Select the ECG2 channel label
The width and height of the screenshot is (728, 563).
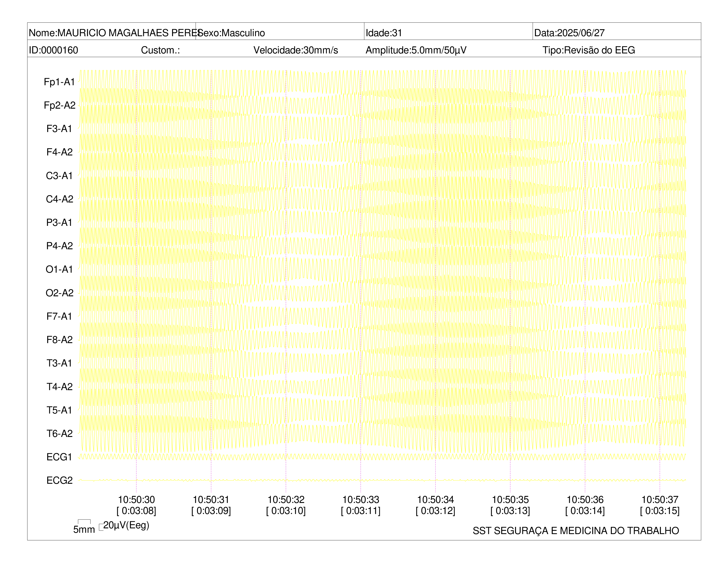pyautogui.click(x=59, y=480)
